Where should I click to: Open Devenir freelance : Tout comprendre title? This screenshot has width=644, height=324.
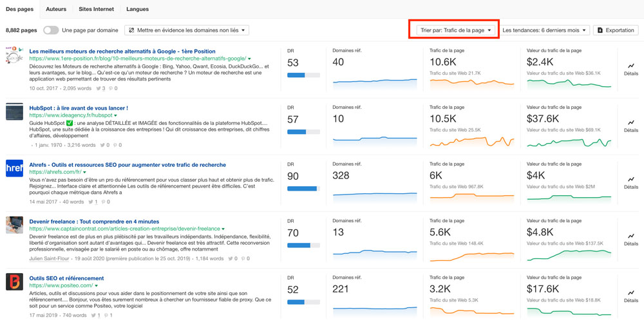point(95,222)
